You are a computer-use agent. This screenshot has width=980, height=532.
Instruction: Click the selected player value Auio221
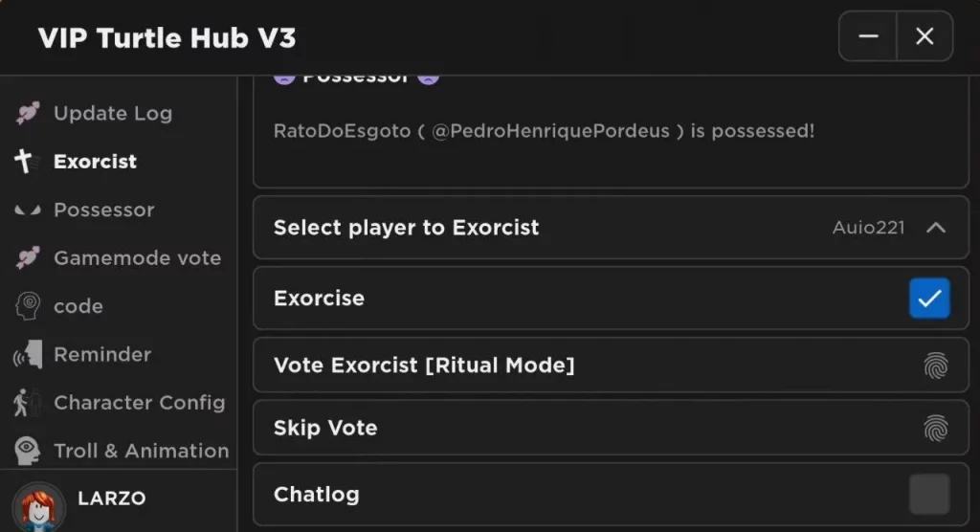tap(868, 229)
